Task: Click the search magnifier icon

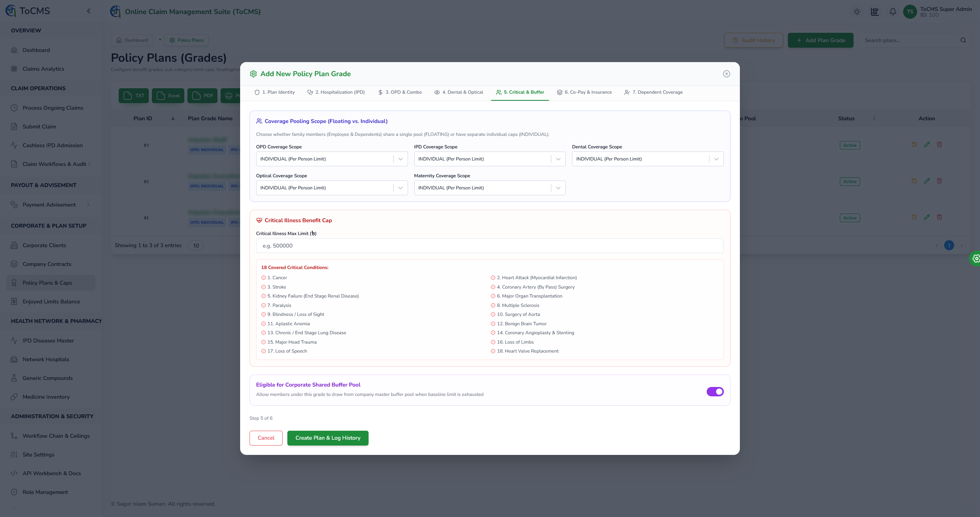Action: (x=963, y=40)
